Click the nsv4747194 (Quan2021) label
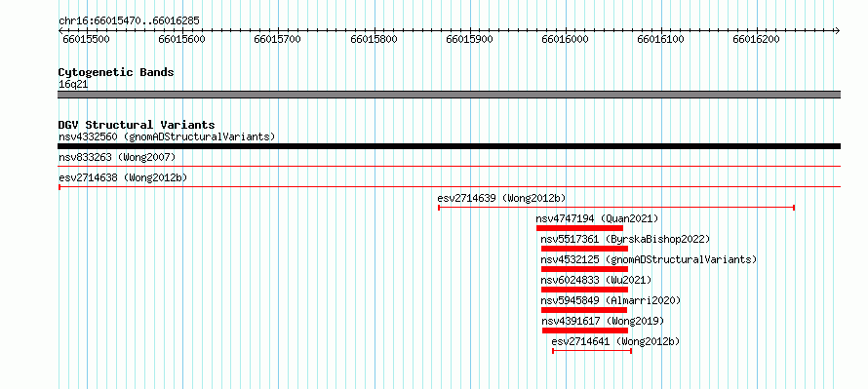868x389 pixels. click(597, 218)
